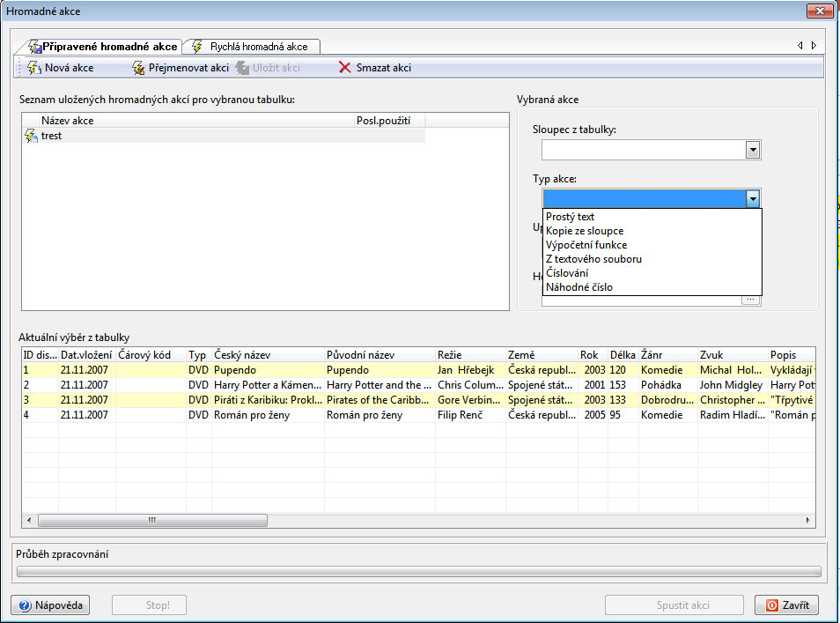Image resolution: width=840 pixels, height=623 pixels.
Task: Choose Kopie ze sloupce option
Action: (x=652, y=231)
